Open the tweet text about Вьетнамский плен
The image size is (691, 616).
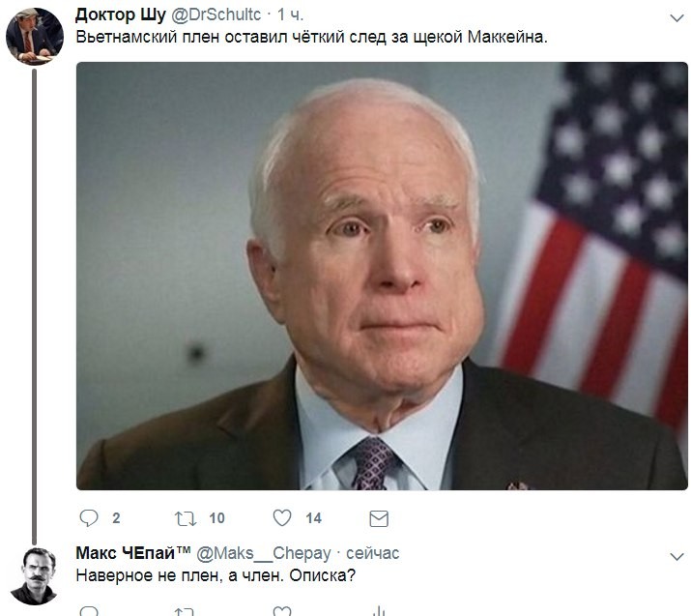(311, 37)
